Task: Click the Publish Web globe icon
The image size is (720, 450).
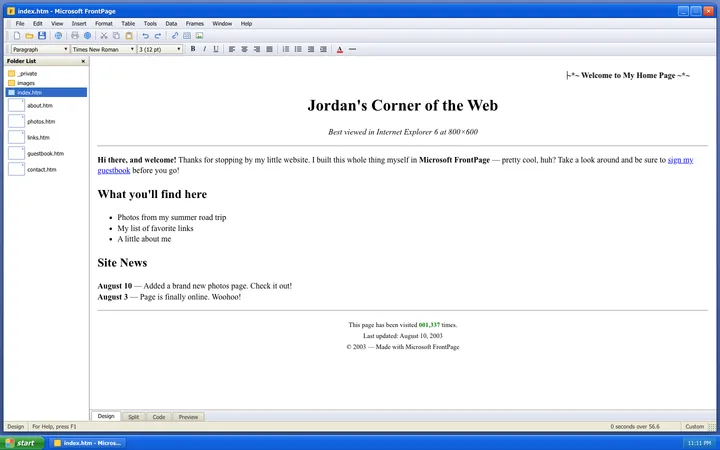Action: click(x=58, y=36)
